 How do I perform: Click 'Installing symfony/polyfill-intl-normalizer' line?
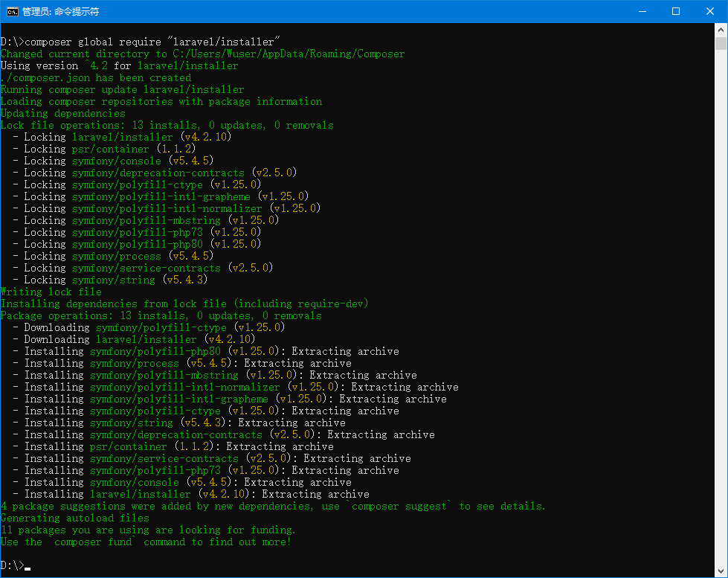(236, 387)
